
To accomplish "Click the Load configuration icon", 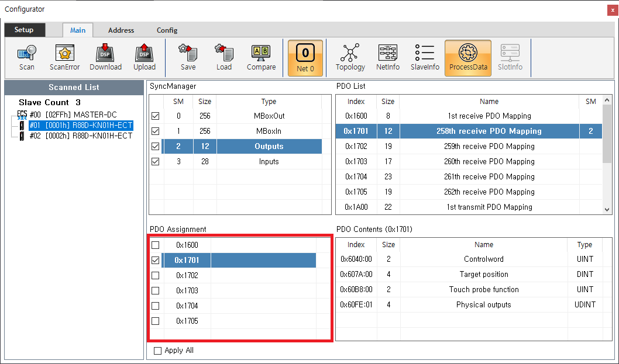I will 223,57.
